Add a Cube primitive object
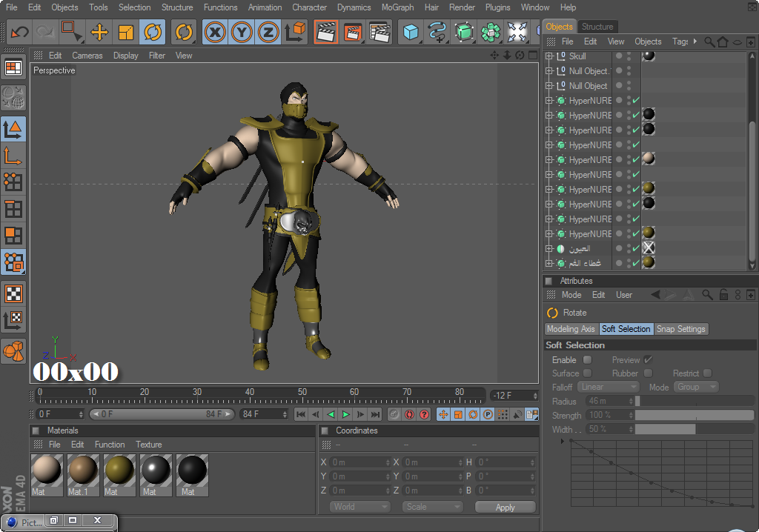This screenshot has height=532, width=759. tap(411, 32)
